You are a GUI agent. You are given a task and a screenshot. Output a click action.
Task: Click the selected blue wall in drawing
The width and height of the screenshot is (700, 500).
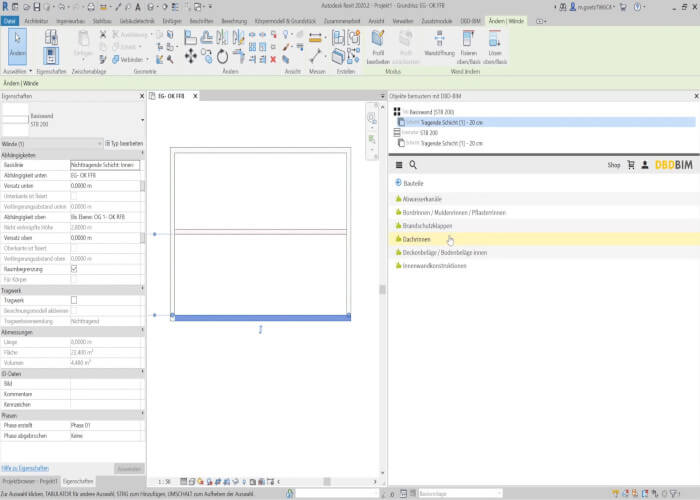(261, 317)
